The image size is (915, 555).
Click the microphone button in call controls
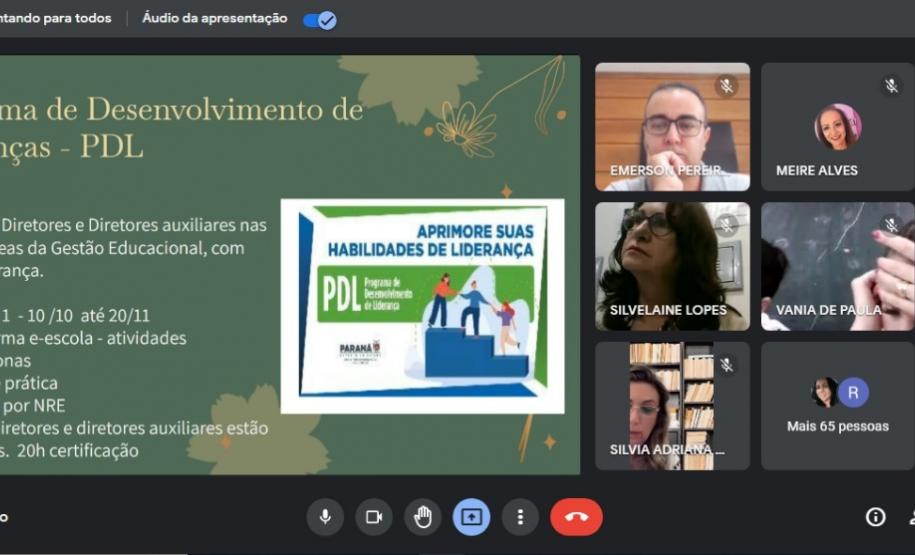[x=325, y=517]
